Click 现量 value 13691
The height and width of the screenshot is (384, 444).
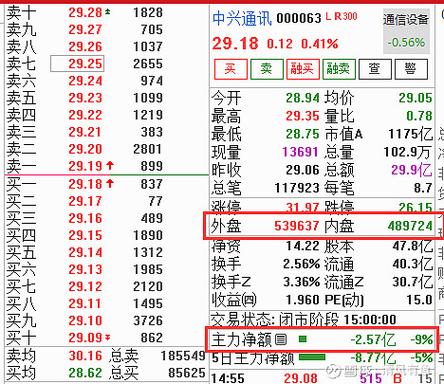tap(300, 152)
